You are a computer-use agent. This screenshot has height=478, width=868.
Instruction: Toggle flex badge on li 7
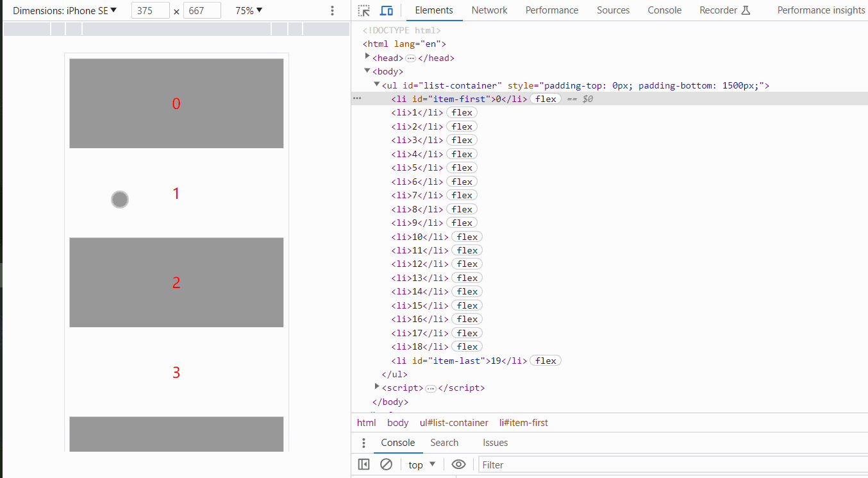[x=462, y=195]
